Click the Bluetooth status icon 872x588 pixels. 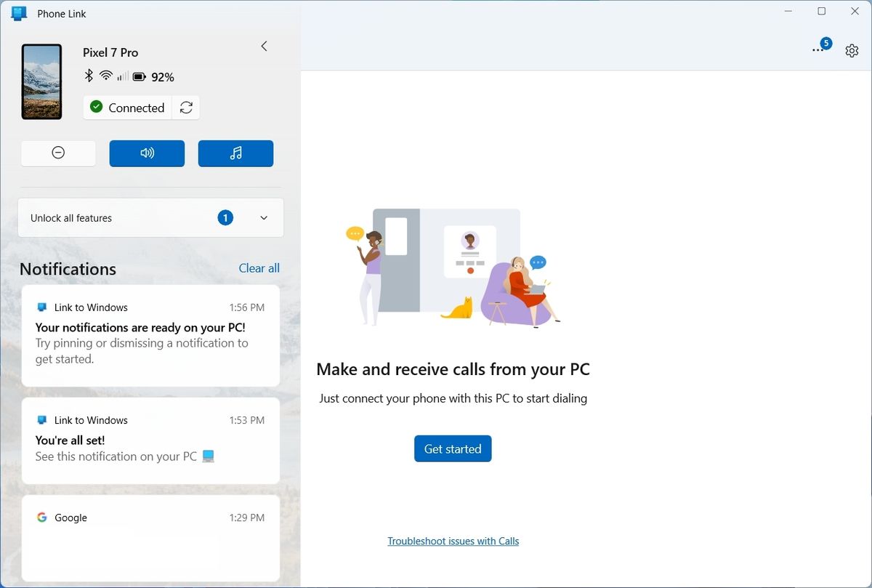point(88,76)
